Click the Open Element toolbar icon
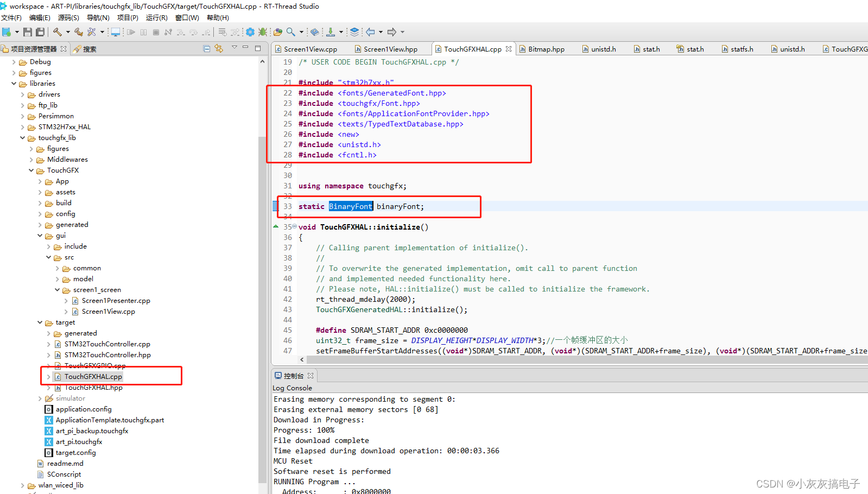868x494 pixels. [x=278, y=32]
